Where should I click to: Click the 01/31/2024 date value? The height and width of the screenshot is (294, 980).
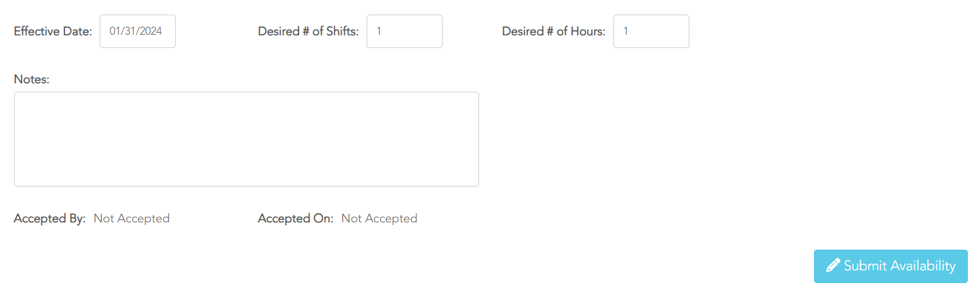click(136, 31)
